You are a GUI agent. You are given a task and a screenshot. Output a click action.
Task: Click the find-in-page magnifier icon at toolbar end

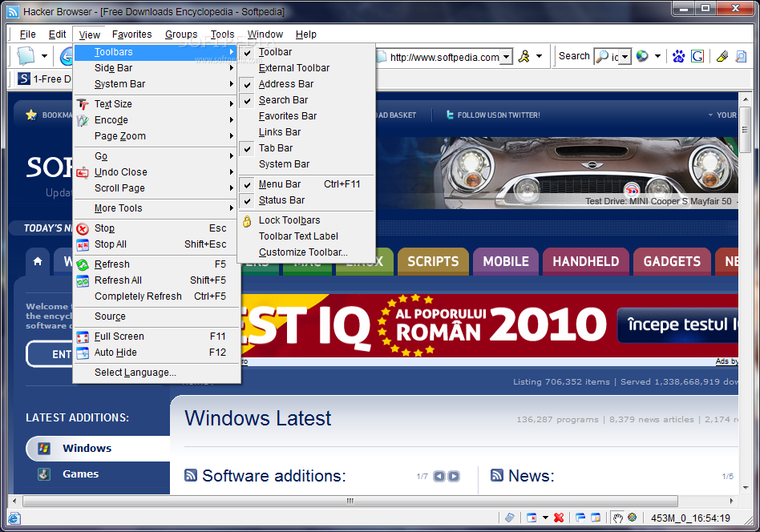click(x=741, y=57)
